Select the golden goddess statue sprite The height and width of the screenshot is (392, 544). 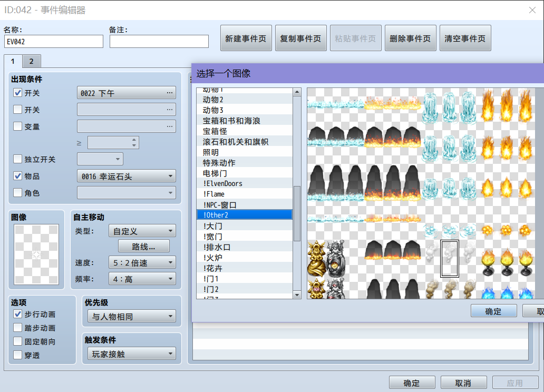pos(316,259)
